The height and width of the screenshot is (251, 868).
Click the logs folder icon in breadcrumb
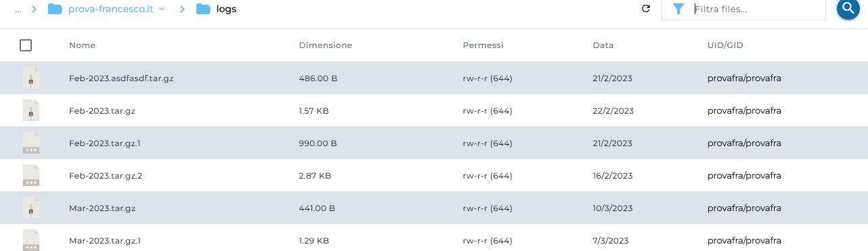pyautogui.click(x=203, y=9)
